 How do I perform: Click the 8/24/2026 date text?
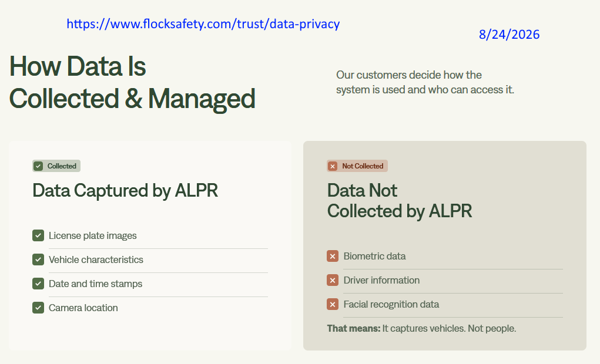[x=510, y=35]
